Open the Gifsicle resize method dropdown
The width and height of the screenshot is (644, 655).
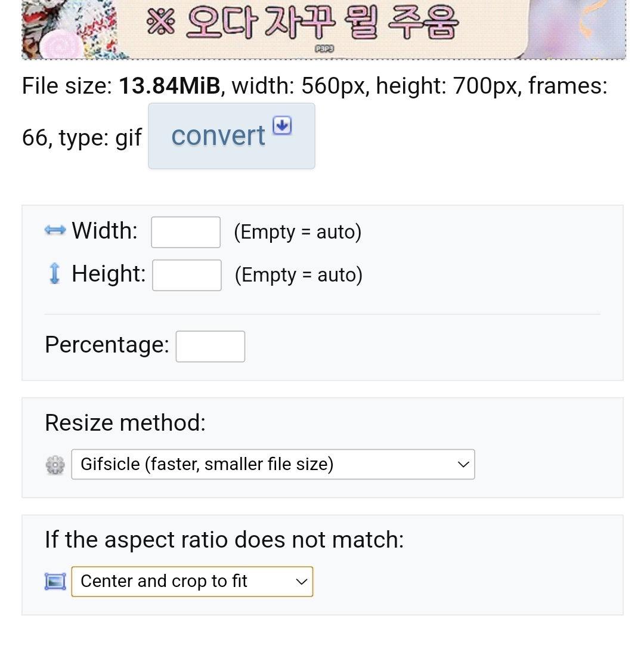click(273, 465)
